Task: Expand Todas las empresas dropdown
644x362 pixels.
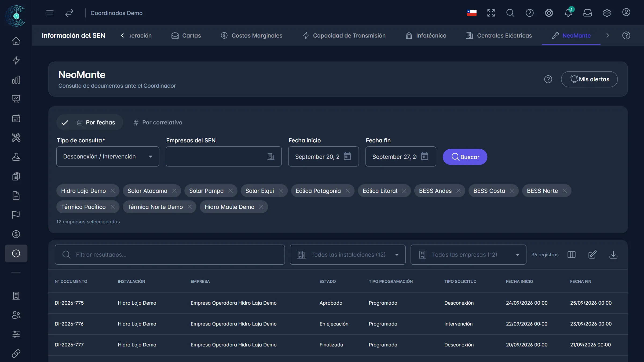Action: pos(469,254)
